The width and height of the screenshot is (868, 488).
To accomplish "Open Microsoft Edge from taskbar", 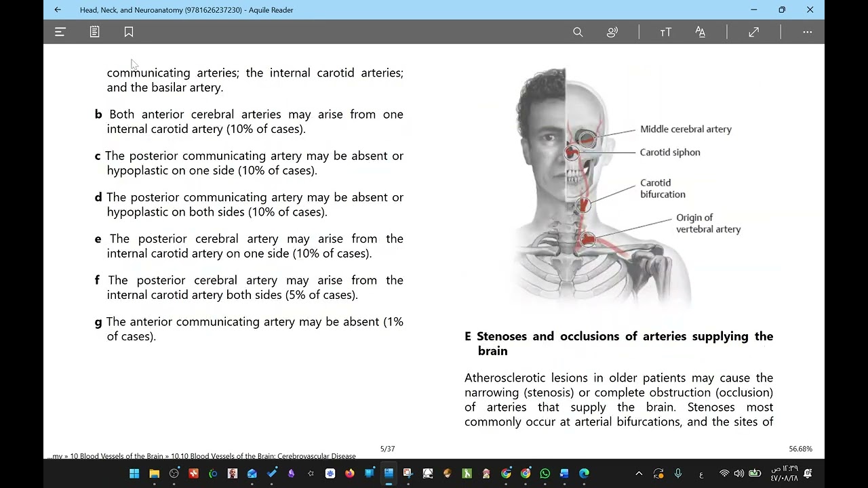I will tap(584, 473).
